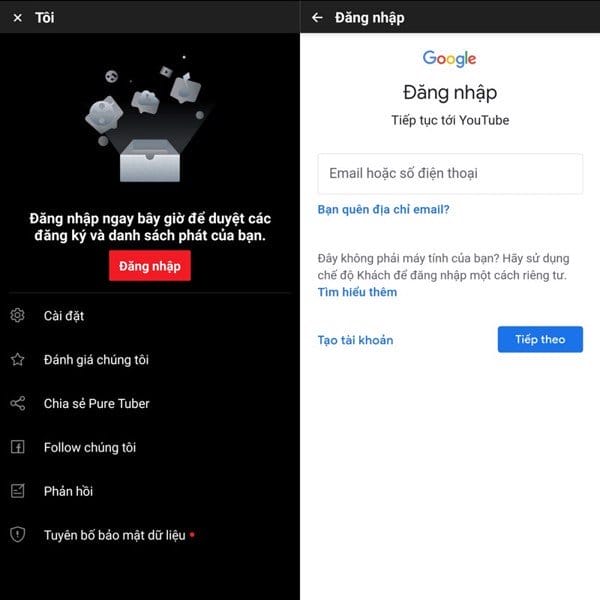
Task: Click the Phản hồi feedback icon
Action: click(18, 491)
